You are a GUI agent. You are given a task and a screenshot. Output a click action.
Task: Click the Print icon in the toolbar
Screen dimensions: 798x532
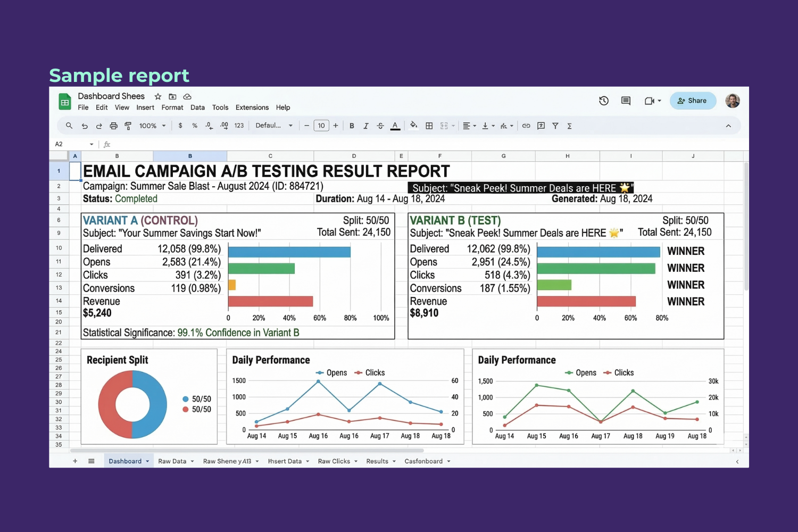pos(113,126)
